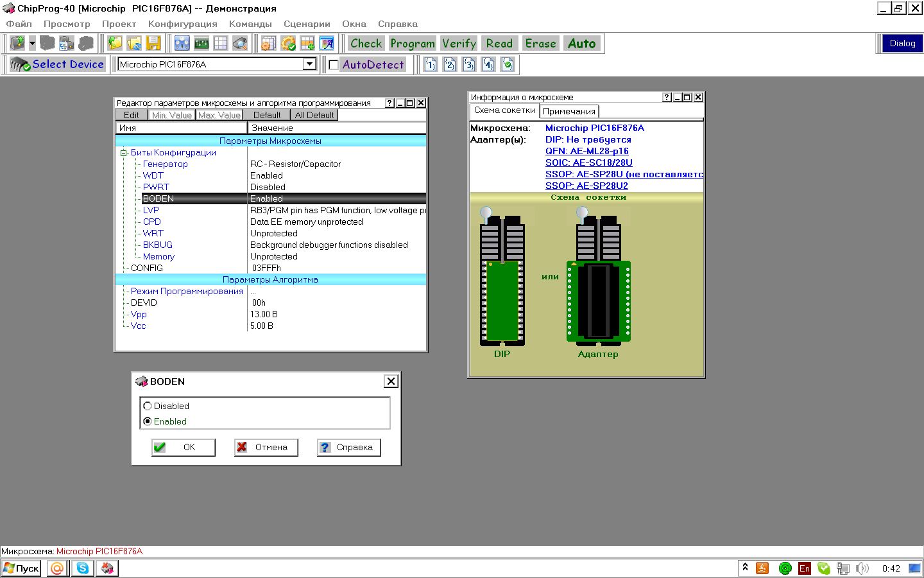Open the Microchip PIC16F876A device dropdown
The width and height of the screenshot is (924, 578).
[309, 64]
